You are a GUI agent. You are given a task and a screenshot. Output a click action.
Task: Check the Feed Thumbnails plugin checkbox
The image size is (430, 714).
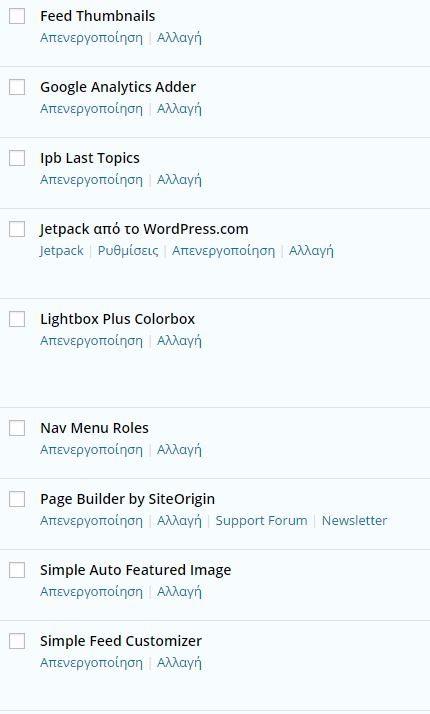[17, 16]
